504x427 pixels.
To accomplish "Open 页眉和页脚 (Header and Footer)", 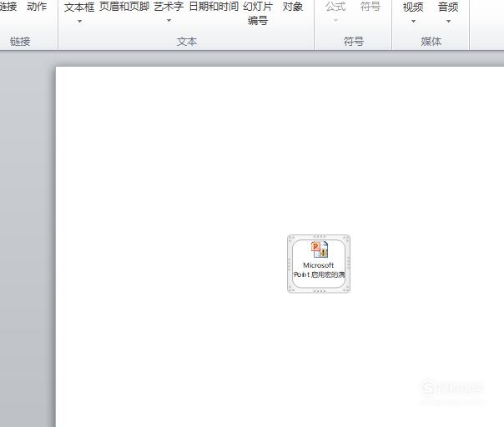I will click(124, 7).
